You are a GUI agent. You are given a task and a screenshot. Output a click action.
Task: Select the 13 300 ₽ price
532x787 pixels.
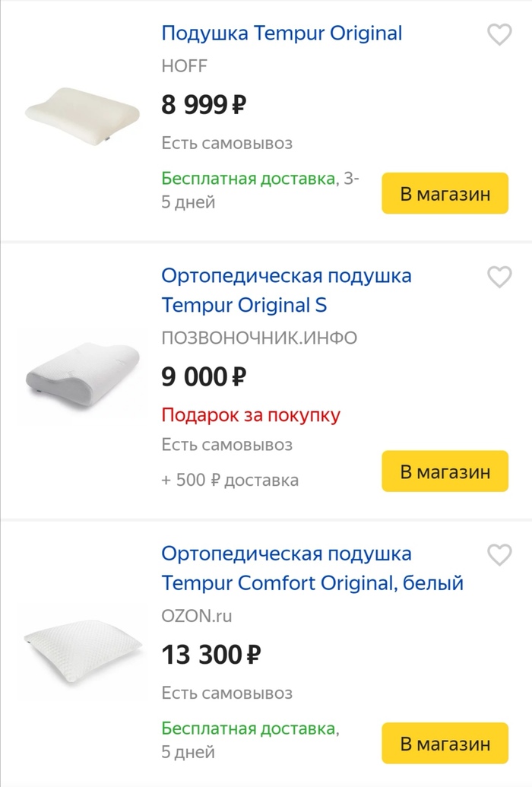(x=212, y=654)
